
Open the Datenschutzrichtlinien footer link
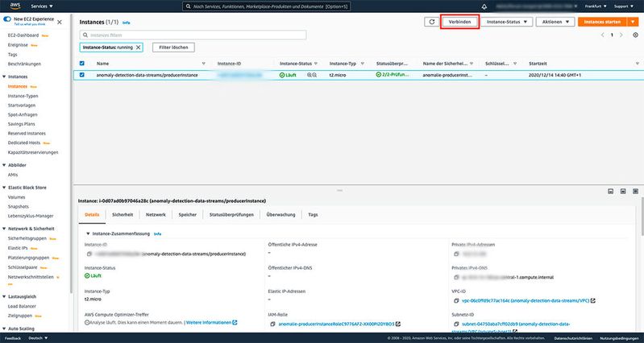tap(573, 338)
